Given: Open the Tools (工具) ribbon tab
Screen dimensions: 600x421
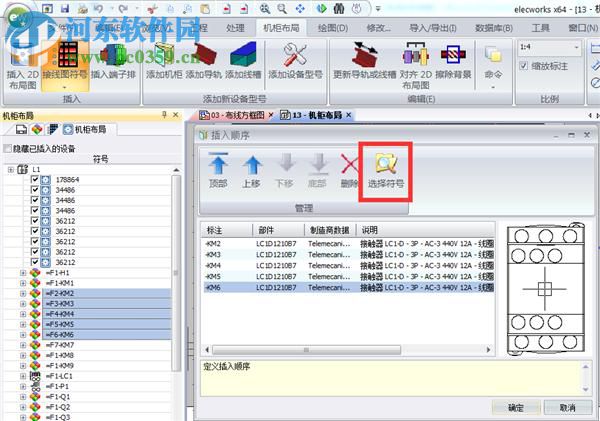Looking at the screenshot, I should pyautogui.click(x=540, y=28).
